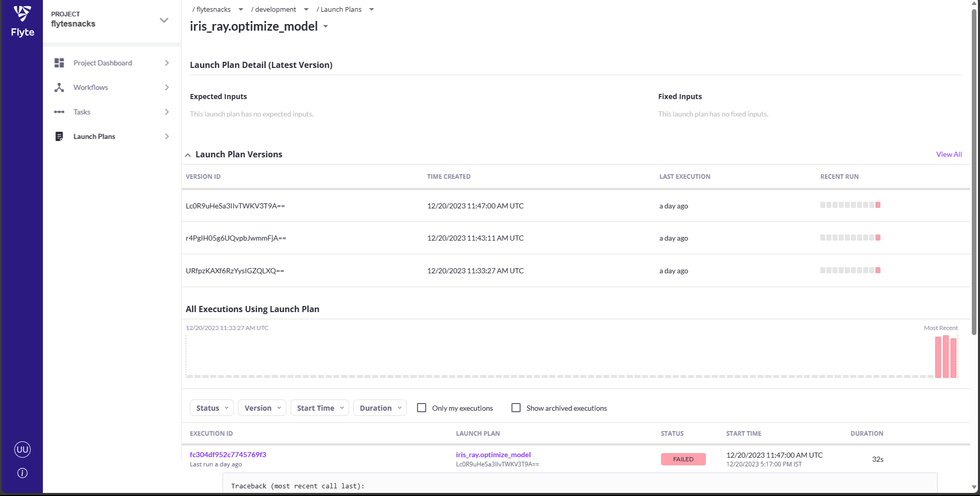Open execution fc304df952c7745769f3

tap(228, 455)
